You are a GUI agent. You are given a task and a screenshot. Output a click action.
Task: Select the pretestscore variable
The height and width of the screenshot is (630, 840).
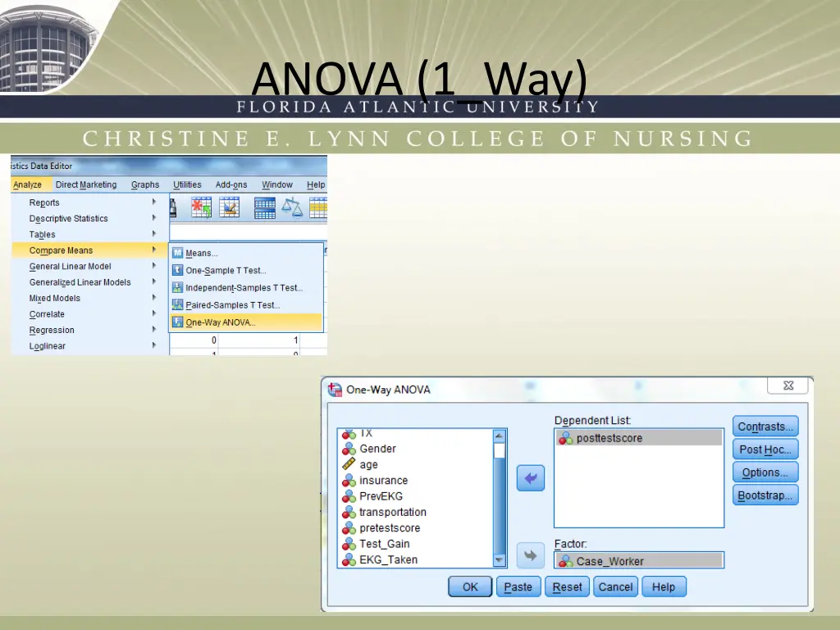click(x=414, y=527)
